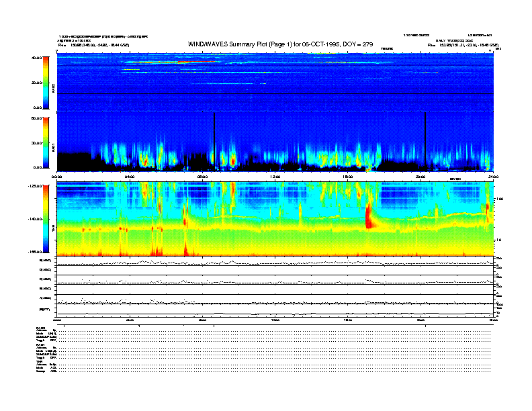
Task: Click the 12:00 tick label under the middle spectrogram
Action: pyautogui.click(x=275, y=177)
